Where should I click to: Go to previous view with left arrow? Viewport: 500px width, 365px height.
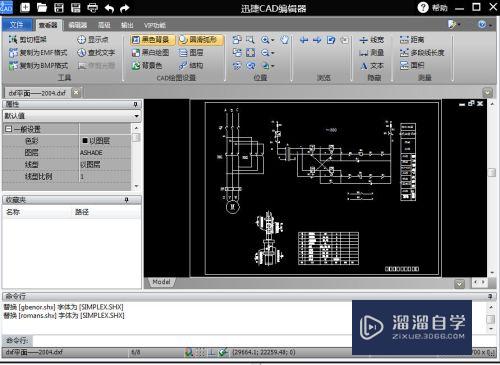tap(304, 40)
